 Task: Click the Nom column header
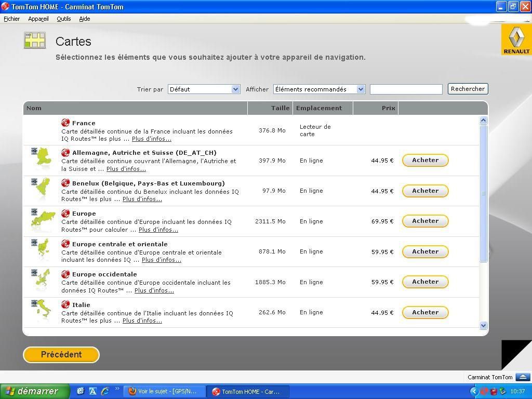(x=135, y=108)
